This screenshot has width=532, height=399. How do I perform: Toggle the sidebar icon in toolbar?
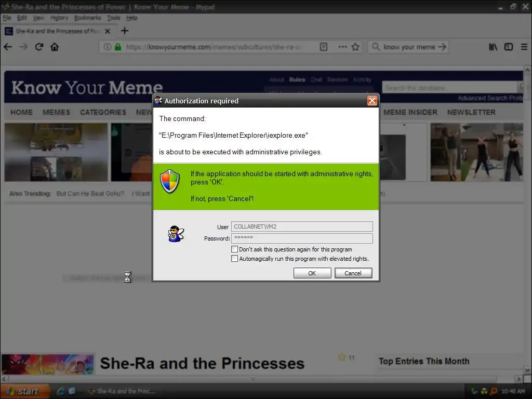click(x=509, y=47)
